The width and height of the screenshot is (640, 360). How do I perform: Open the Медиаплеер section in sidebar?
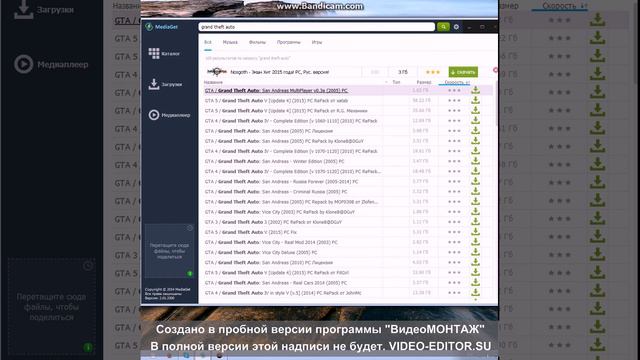coord(169,115)
